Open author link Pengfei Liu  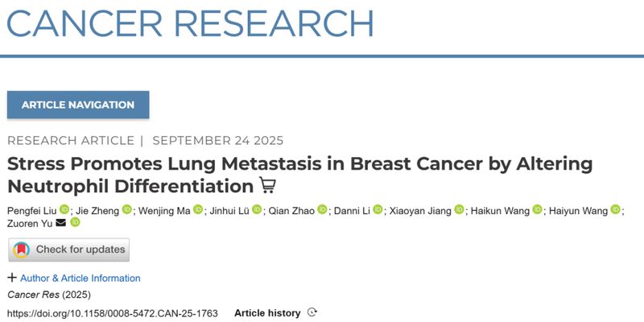click(x=31, y=210)
